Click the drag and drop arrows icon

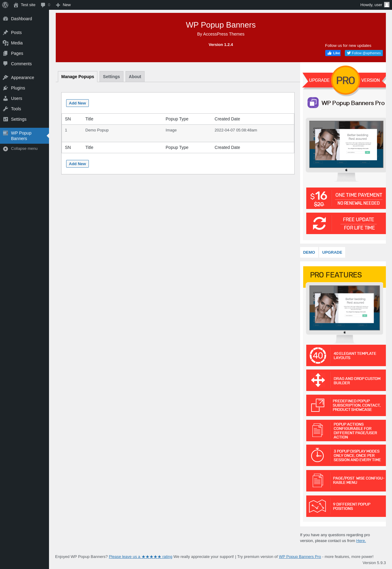(x=318, y=380)
